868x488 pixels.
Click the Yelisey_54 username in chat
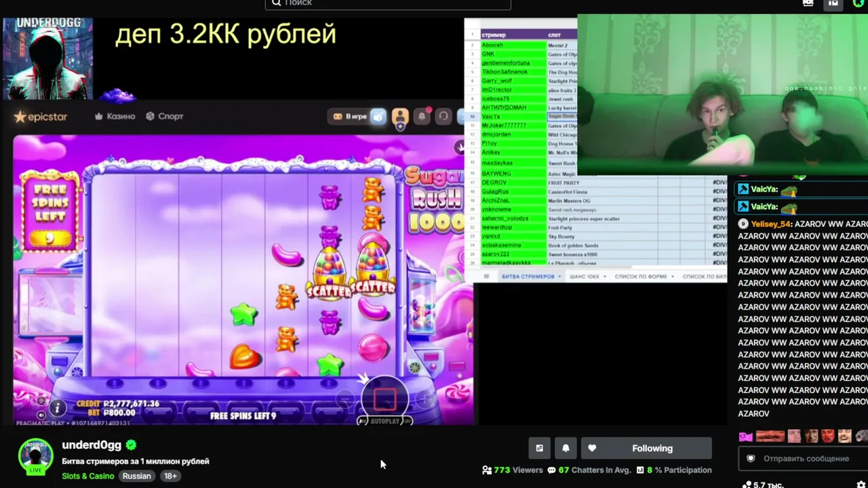(771, 224)
